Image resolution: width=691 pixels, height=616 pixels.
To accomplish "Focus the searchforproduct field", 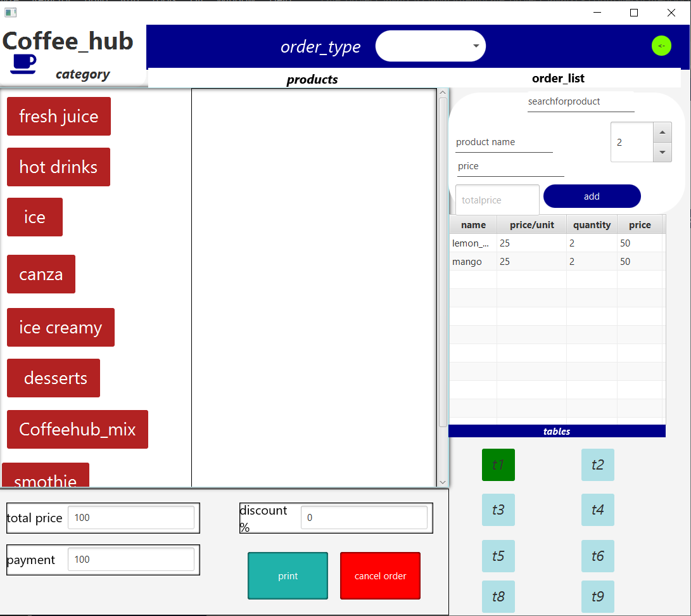I will pyautogui.click(x=581, y=102).
